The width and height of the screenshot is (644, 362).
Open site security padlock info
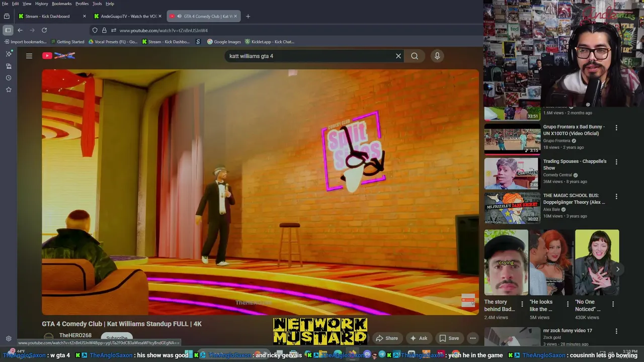pos(104,30)
